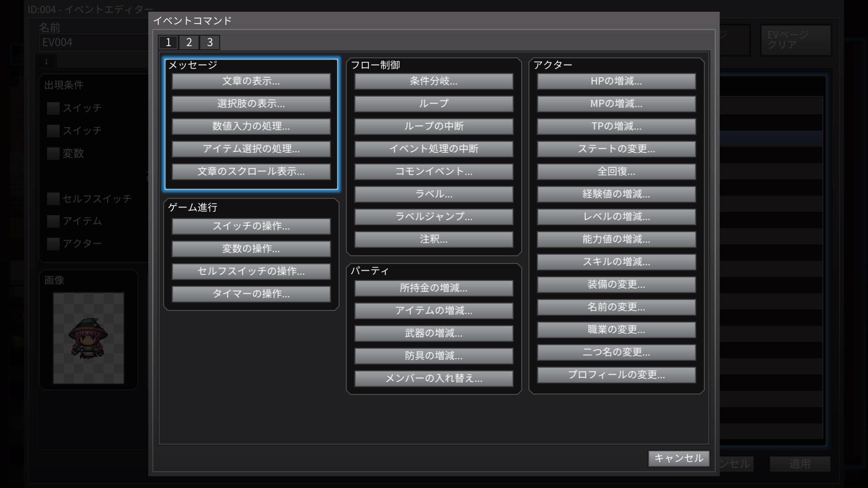
Task: Select 装備の変更... command
Action: click(x=616, y=285)
